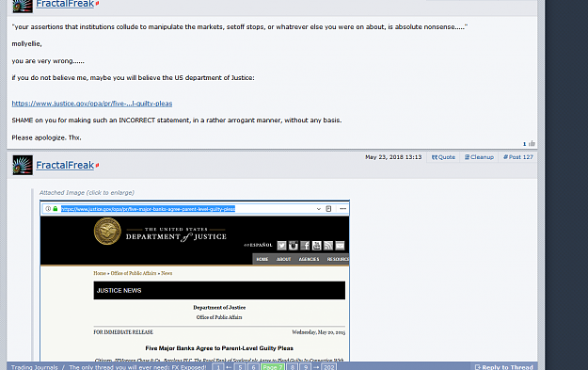This screenshot has width=588, height=370.
Task: Go to page 9 in pagination
Action: (306, 367)
